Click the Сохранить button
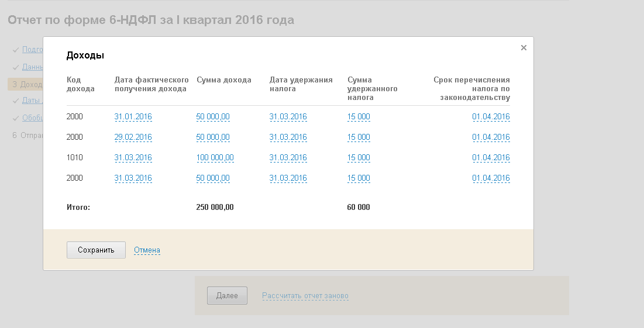The width and height of the screenshot is (644, 328). pos(96,250)
